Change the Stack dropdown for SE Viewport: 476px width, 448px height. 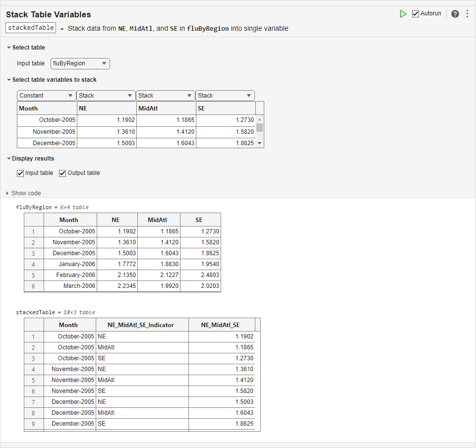click(x=225, y=96)
